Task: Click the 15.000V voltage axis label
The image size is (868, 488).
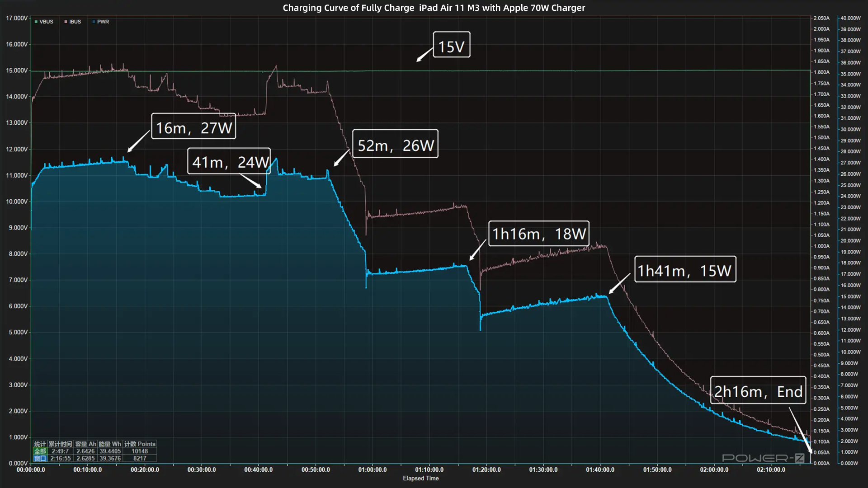Action: 17,70
